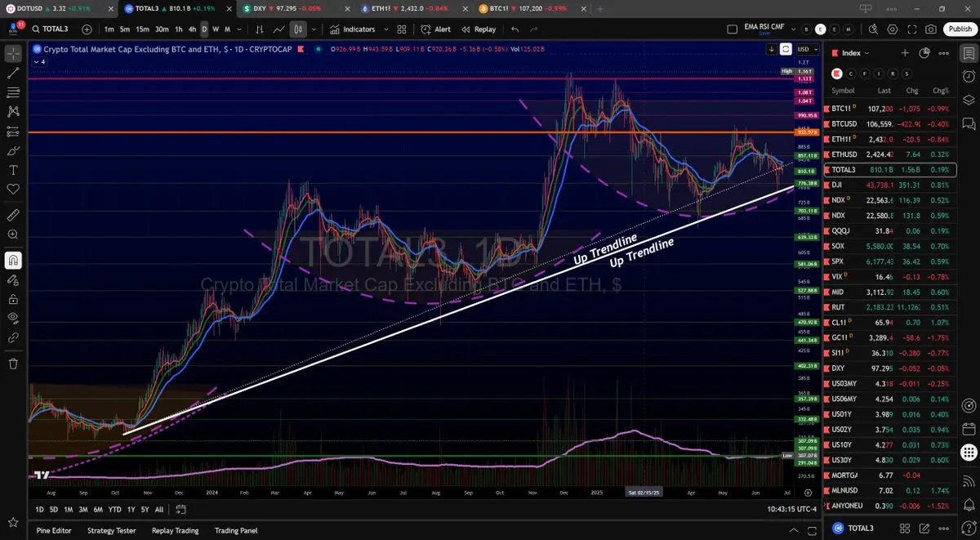Switch to the ETH1! tab

tap(412, 8)
